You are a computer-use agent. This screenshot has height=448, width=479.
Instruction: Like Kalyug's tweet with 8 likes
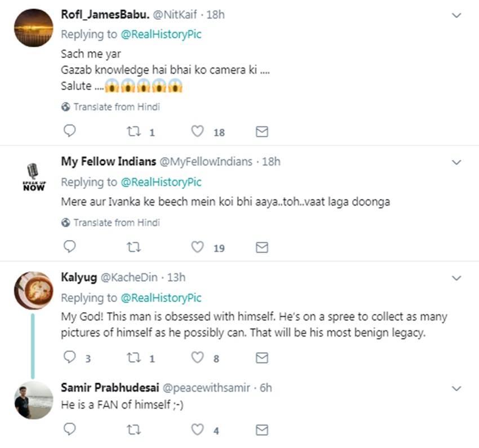197,358
